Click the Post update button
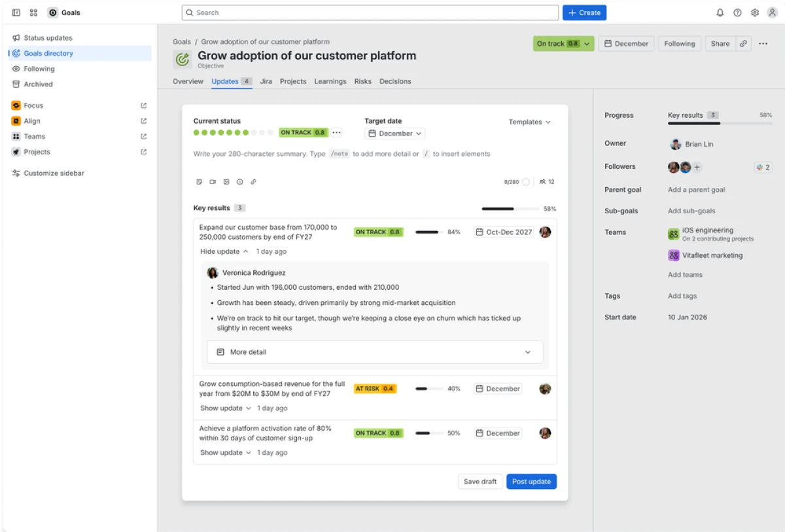 (531, 481)
